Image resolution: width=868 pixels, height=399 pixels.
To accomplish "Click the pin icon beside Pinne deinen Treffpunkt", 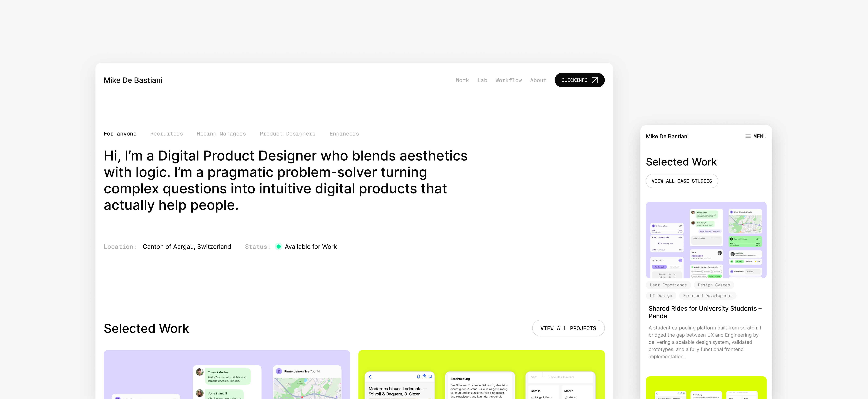I will (x=279, y=371).
